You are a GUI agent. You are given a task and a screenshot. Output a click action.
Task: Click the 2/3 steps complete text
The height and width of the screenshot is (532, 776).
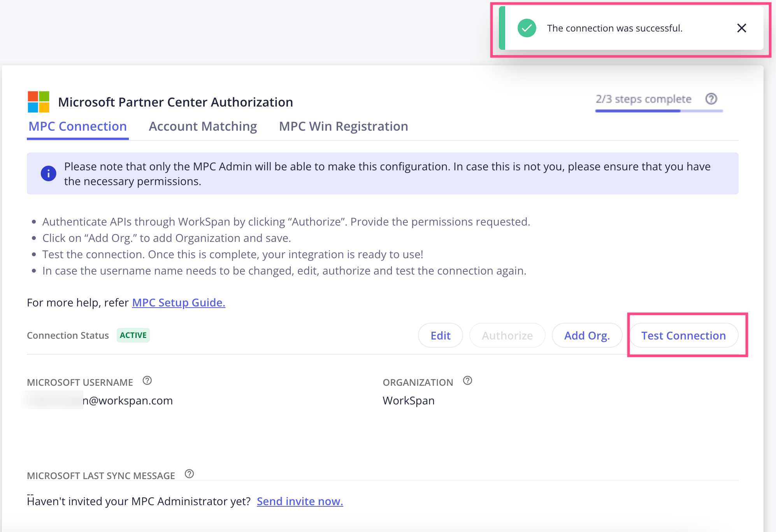pos(644,99)
